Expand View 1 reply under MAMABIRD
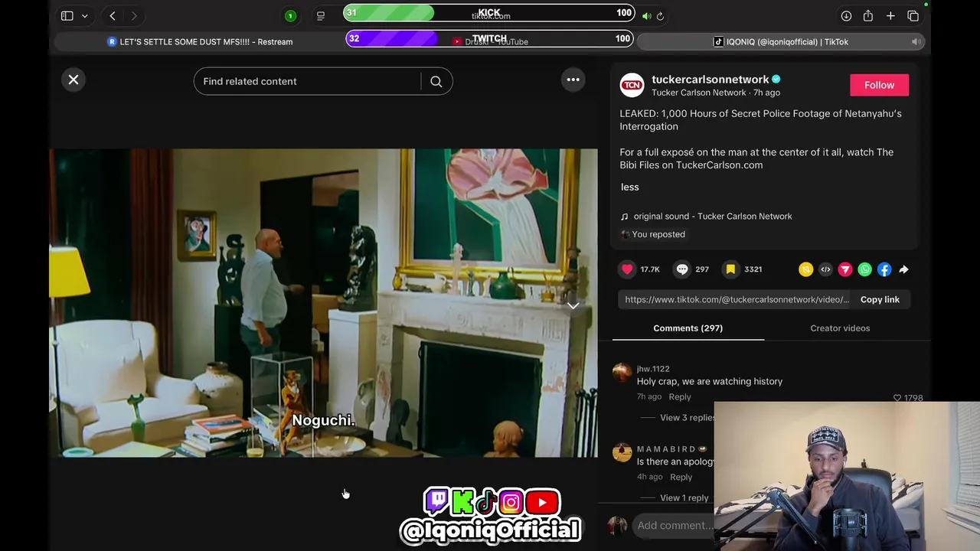This screenshot has height=551, width=980. point(684,498)
